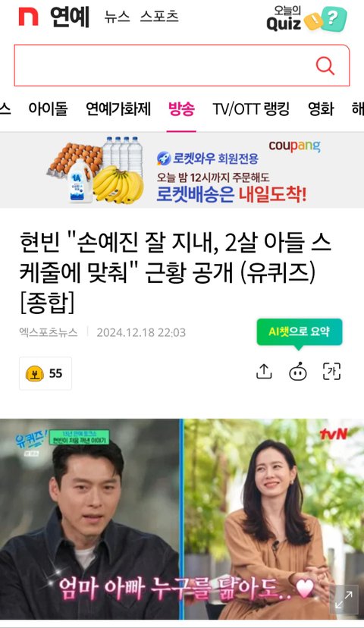Tap the share upload icon
The height and width of the screenshot is (628, 364).
[x=264, y=372]
